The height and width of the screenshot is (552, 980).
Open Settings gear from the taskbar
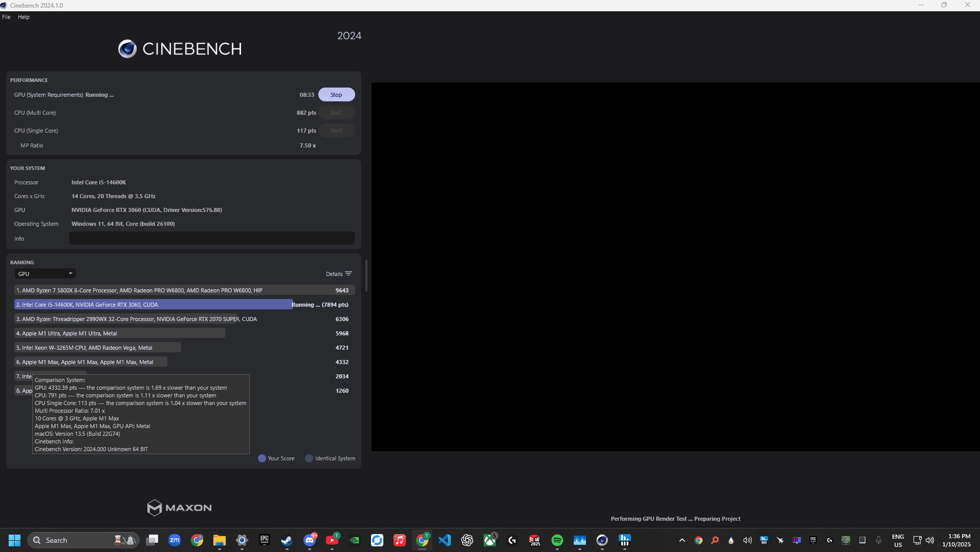(x=242, y=540)
